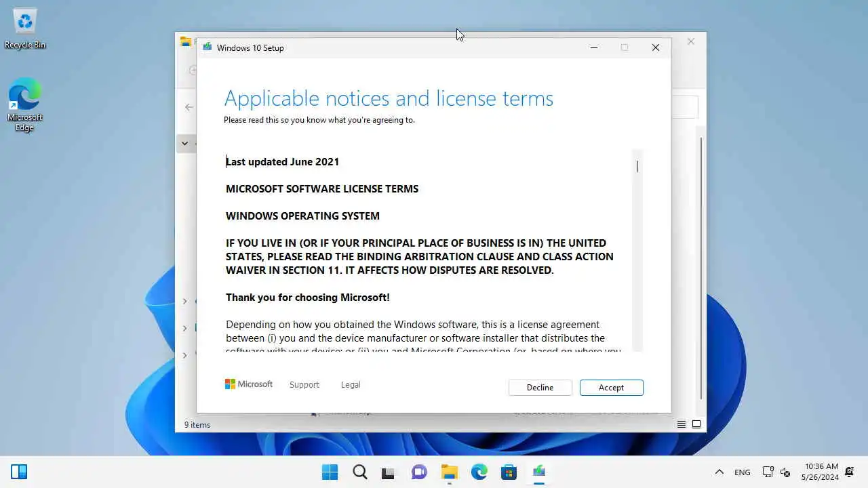The height and width of the screenshot is (488, 868).
Task: Click the Windows Setup taskbar icon
Action: (x=539, y=472)
